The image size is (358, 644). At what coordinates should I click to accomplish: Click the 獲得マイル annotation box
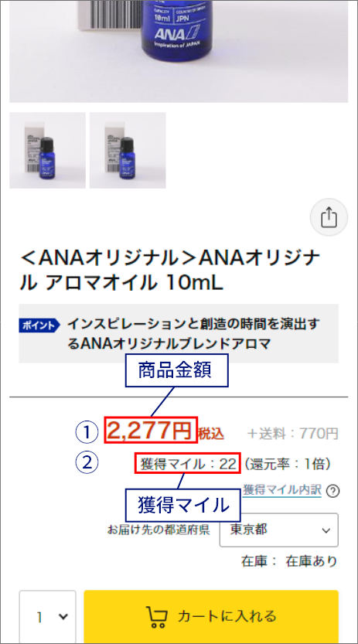[x=183, y=505]
